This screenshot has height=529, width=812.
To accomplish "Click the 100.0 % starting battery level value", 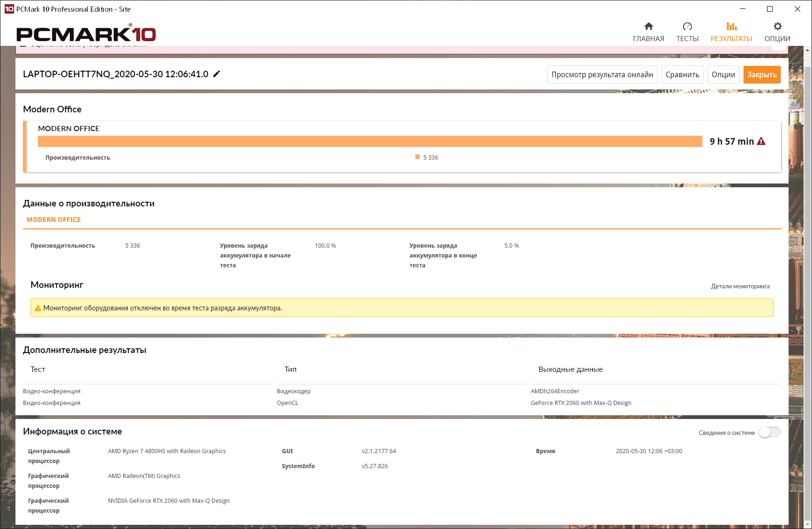I will click(x=325, y=246).
